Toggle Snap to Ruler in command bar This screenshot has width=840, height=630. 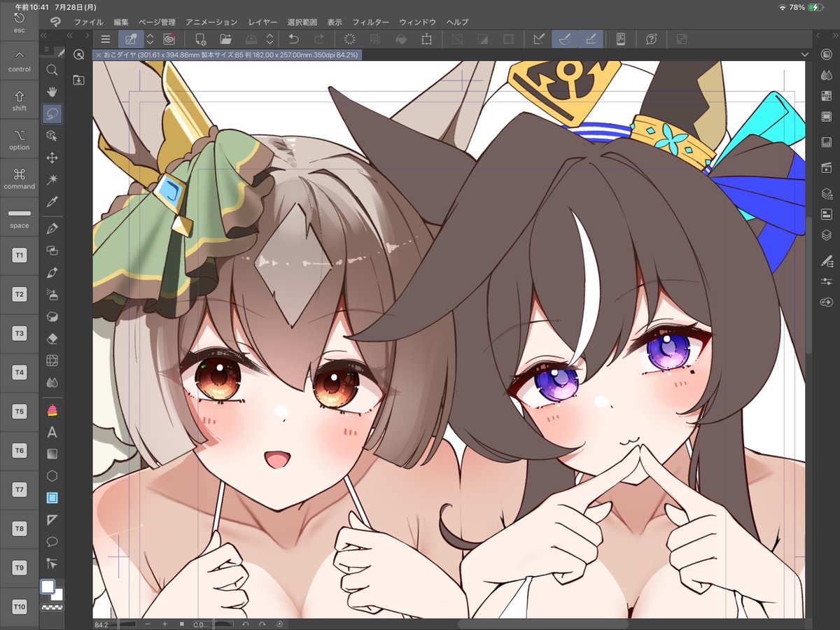point(538,39)
